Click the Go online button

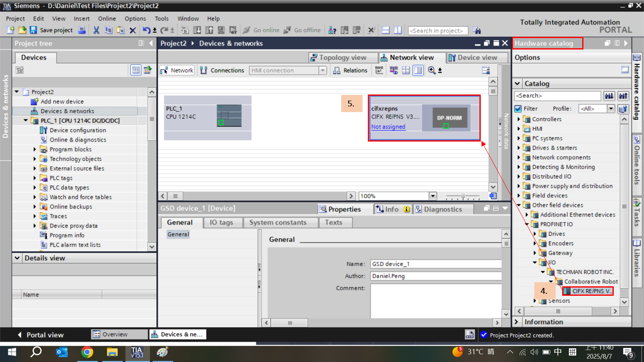[x=261, y=30]
